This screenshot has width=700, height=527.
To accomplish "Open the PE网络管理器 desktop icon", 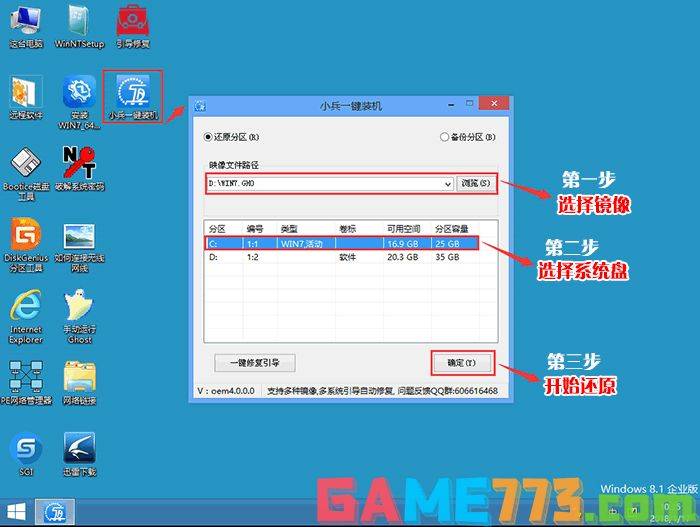I will pyautogui.click(x=26, y=383).
